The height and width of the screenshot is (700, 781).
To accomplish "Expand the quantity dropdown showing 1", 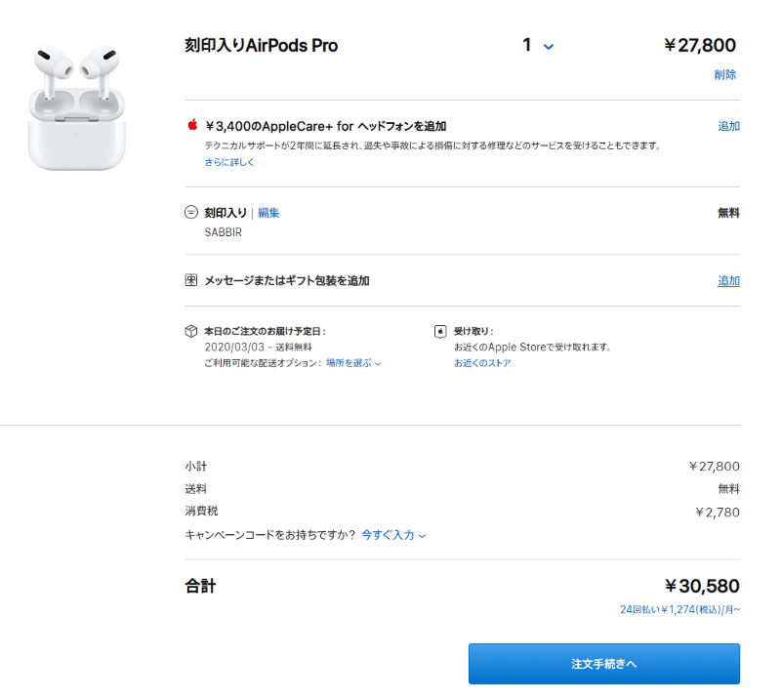I will pos(538,45).
